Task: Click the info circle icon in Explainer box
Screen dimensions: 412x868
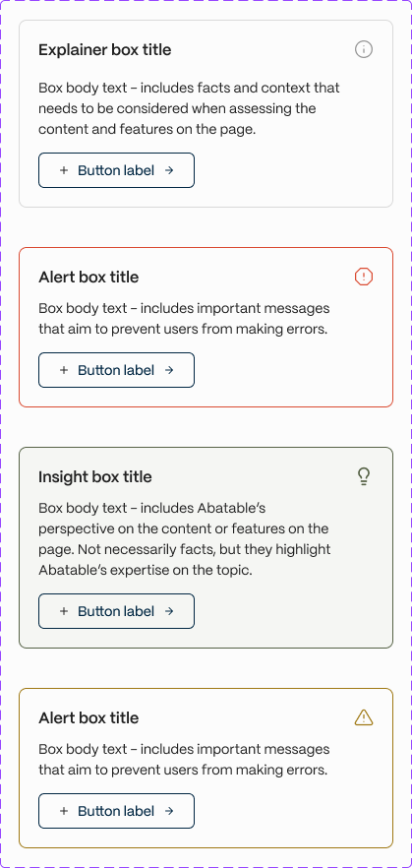Action: (x=364, y=49)
